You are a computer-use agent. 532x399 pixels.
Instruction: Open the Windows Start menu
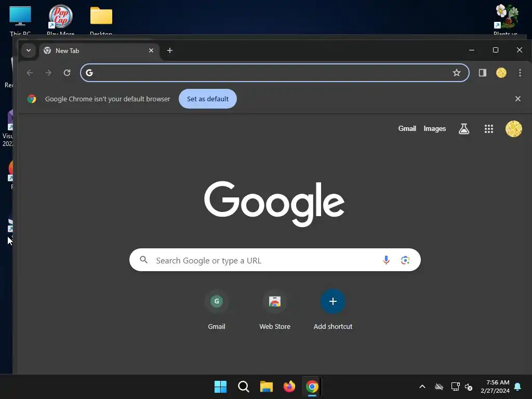(220, 387)
